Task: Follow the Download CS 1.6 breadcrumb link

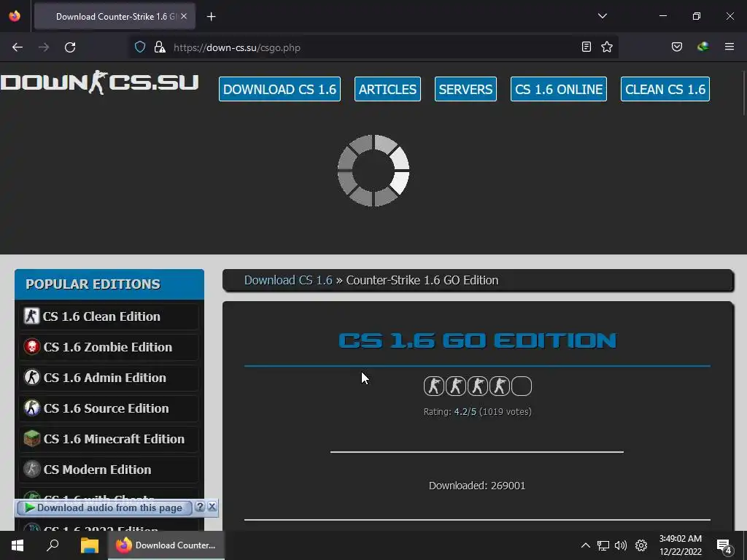Action: pyautogui.click(x=288, y=280)
